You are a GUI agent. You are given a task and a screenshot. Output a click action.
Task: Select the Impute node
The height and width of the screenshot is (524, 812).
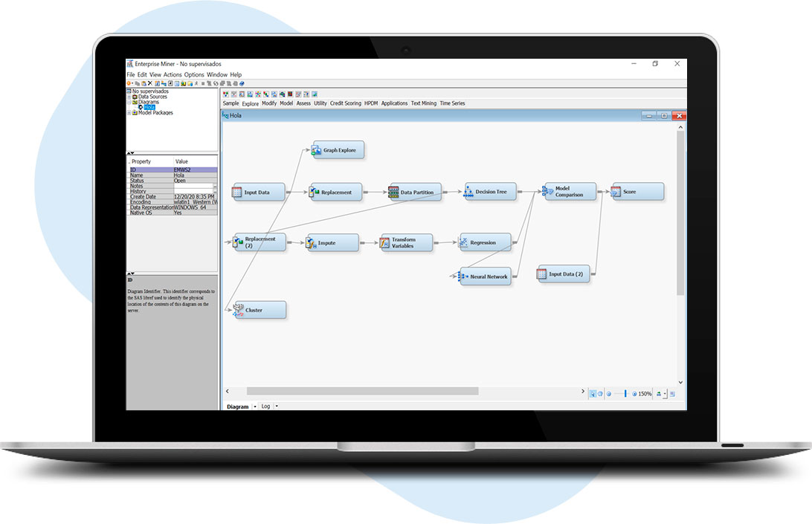click(332, 243)
